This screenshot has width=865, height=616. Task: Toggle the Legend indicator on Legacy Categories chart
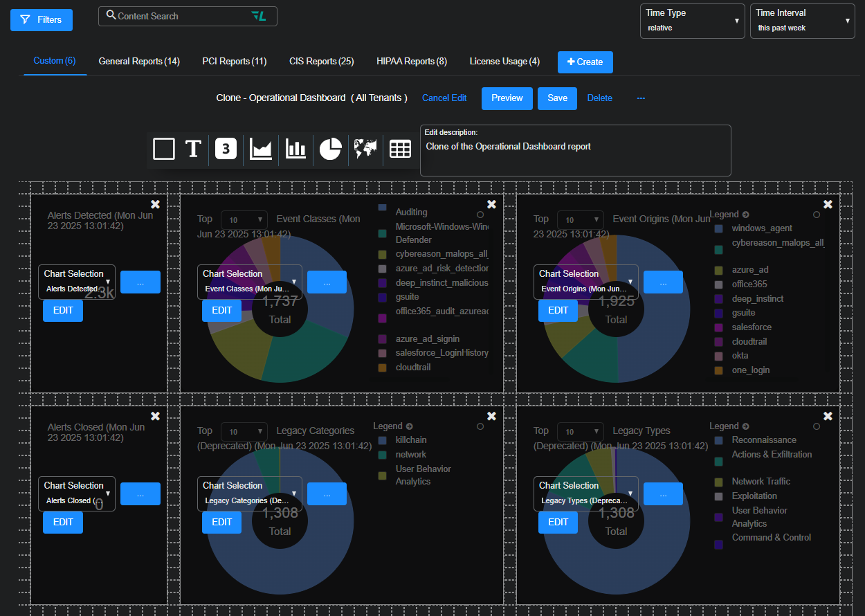480,425
